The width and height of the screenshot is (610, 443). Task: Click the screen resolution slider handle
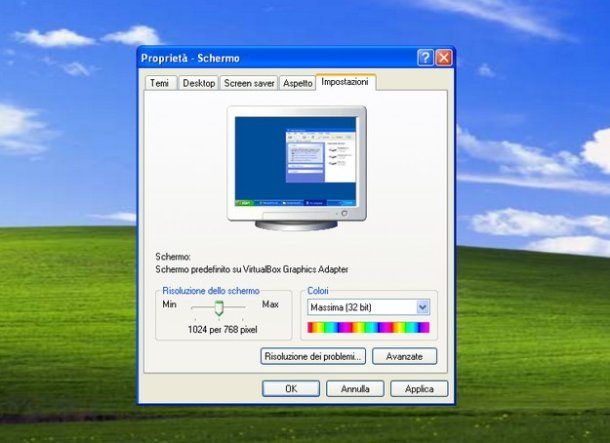[x=219, y=308]
